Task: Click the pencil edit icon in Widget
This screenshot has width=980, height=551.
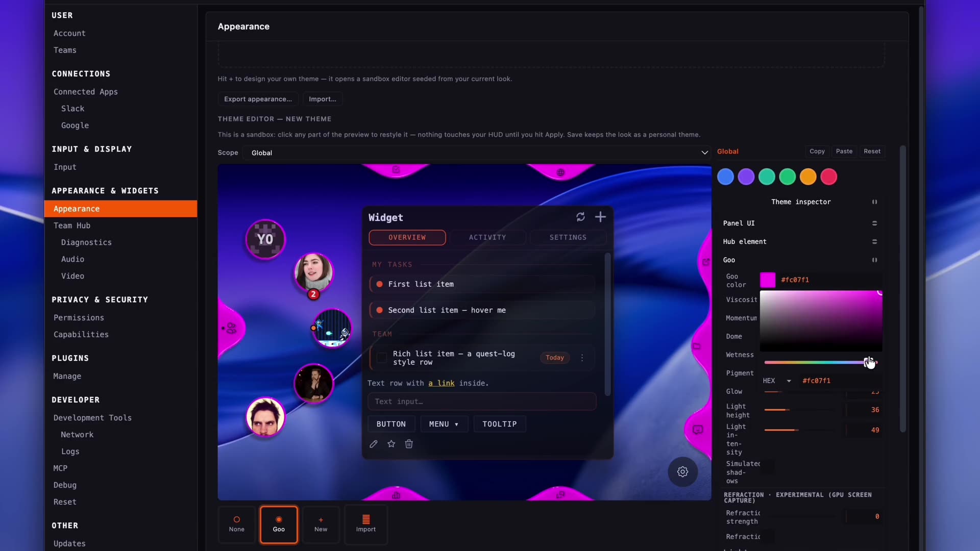Action: pos(374,444)
